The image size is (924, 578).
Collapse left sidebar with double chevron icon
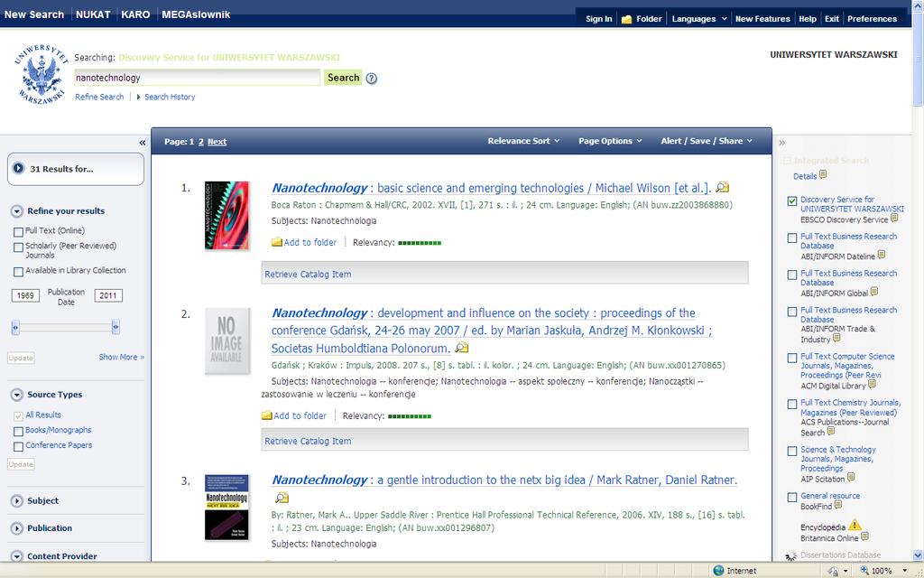click(142, 143)
